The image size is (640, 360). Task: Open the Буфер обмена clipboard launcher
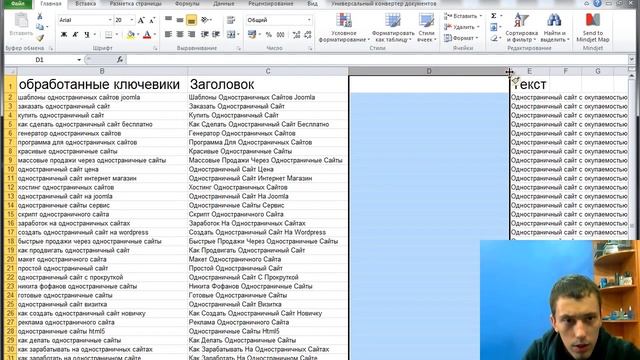(x=51, y=48)
